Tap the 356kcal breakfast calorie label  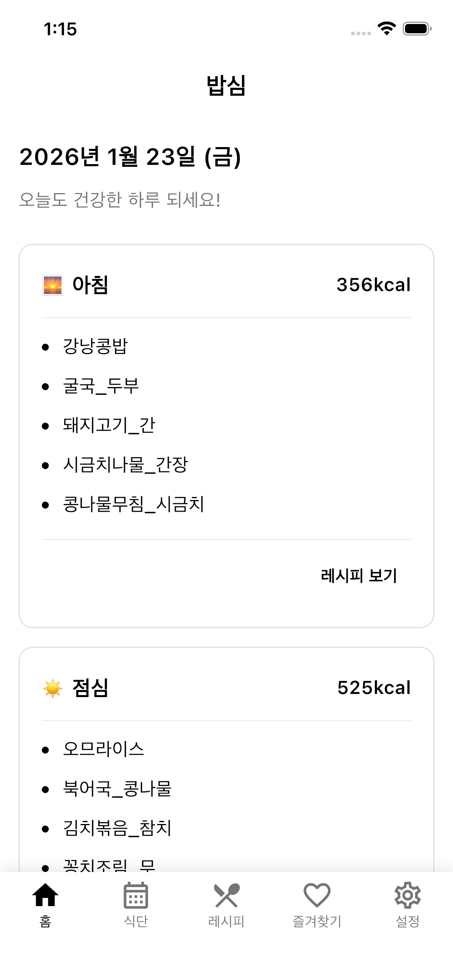pyautogui.click(x=373, y=285)
